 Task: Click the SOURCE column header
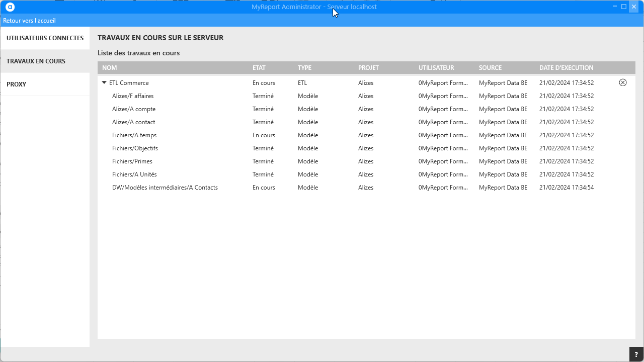(490, 68)
